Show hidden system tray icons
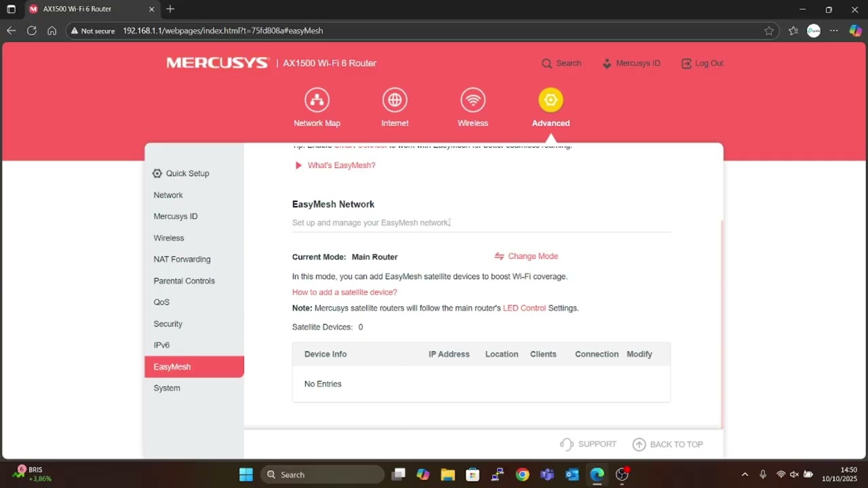Screen dimensions: 868x488 tap(745, 474)
